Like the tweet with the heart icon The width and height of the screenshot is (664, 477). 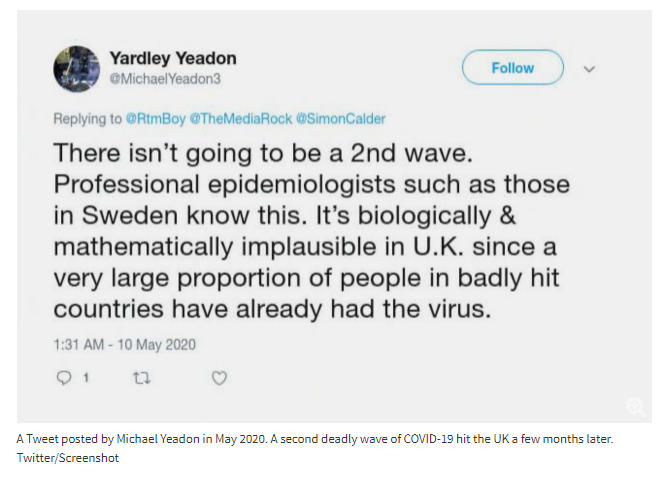pos(220,378)
